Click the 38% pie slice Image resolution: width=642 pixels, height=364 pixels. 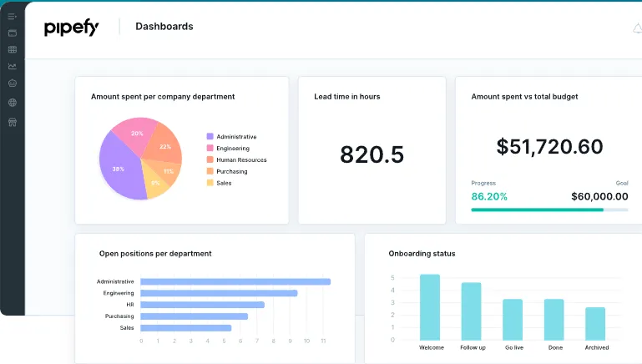tap(119, 169)
